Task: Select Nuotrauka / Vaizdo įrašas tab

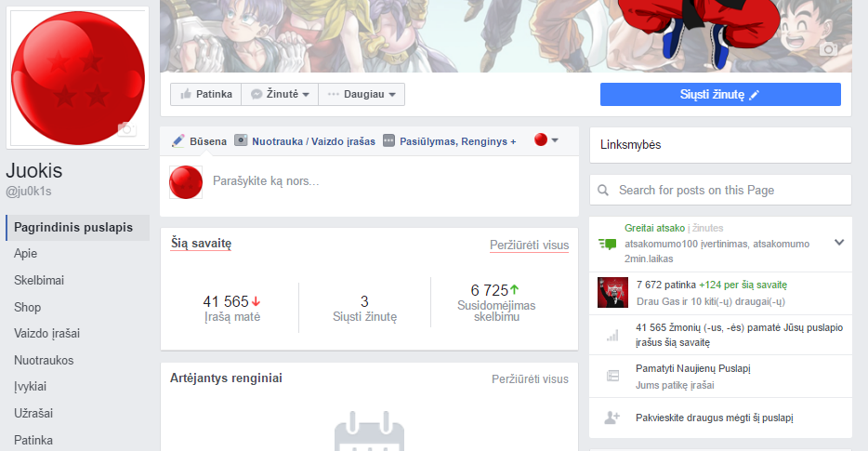Action: click(x=305, y=141)
